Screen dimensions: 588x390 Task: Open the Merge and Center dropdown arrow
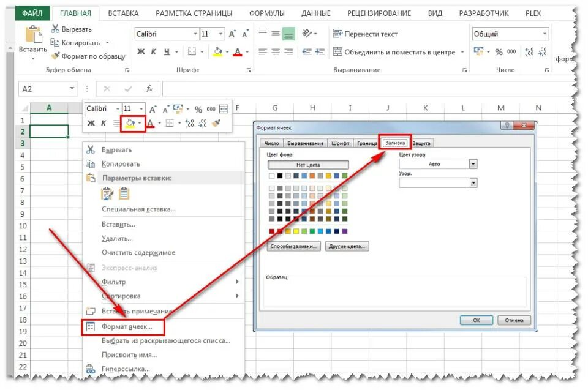pos(462,52)
